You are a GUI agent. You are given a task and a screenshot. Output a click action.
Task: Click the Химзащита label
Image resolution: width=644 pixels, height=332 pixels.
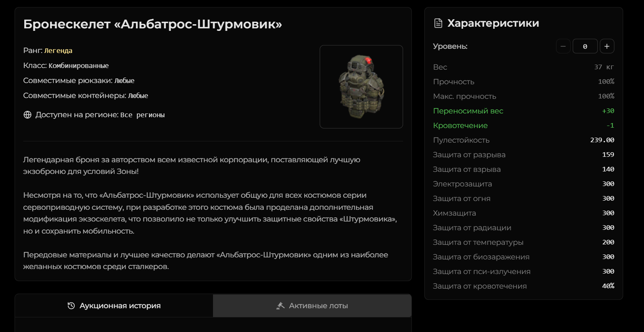454,213
